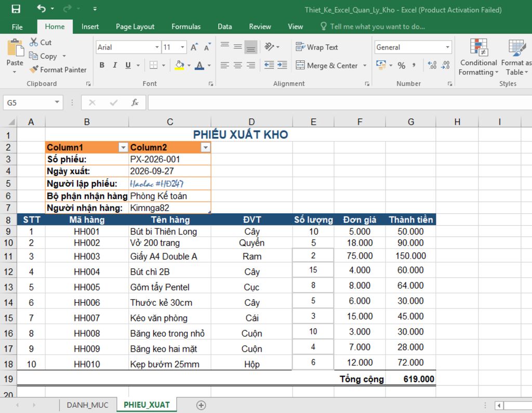Screen dimensions: 532x413
Task: Click the Insert Function fx icon
Action: tap(135, 102)
